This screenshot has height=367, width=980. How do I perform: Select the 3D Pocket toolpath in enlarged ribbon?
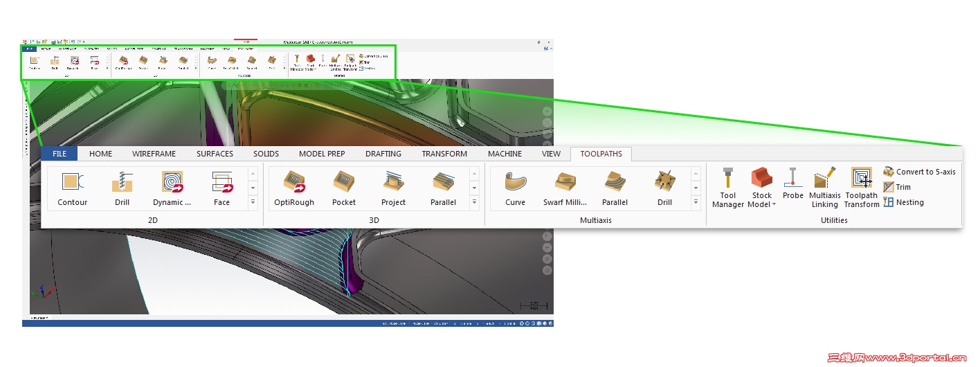344,188
